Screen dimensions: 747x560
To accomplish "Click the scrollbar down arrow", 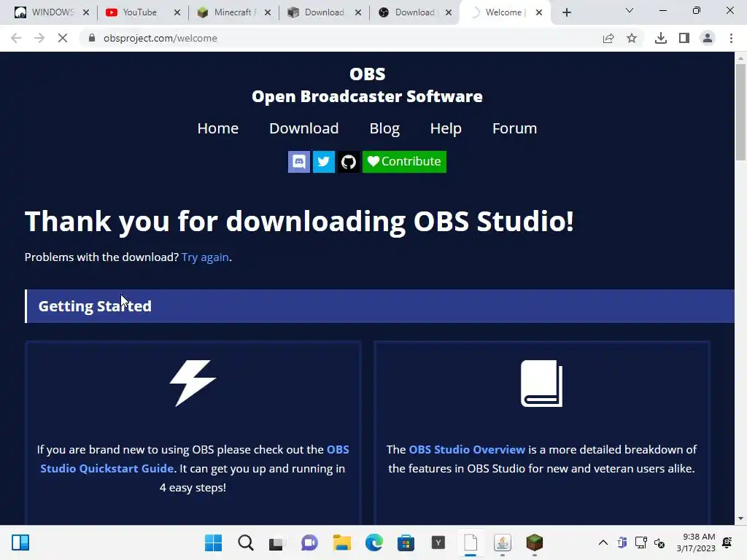I will pyautogui.click(x=740, y=518).
